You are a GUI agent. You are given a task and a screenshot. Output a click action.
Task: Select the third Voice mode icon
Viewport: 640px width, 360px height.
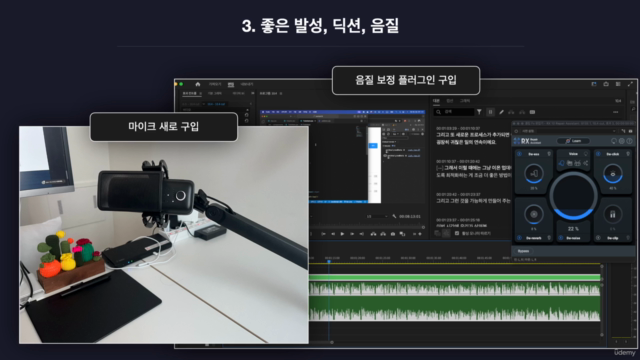click(578, 163)
